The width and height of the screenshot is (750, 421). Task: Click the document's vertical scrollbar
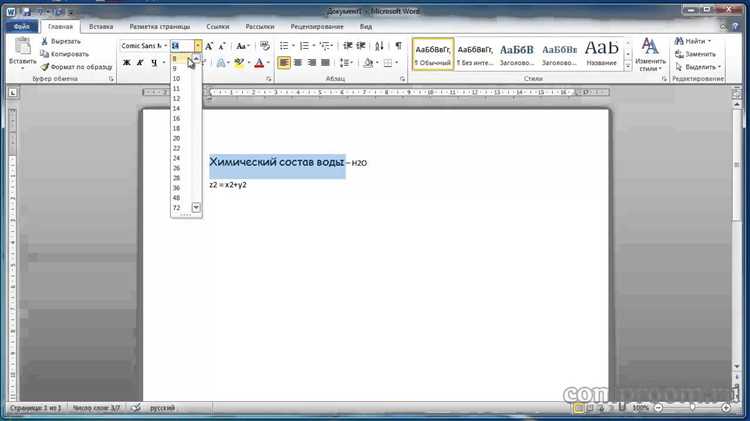click(737, 164)
